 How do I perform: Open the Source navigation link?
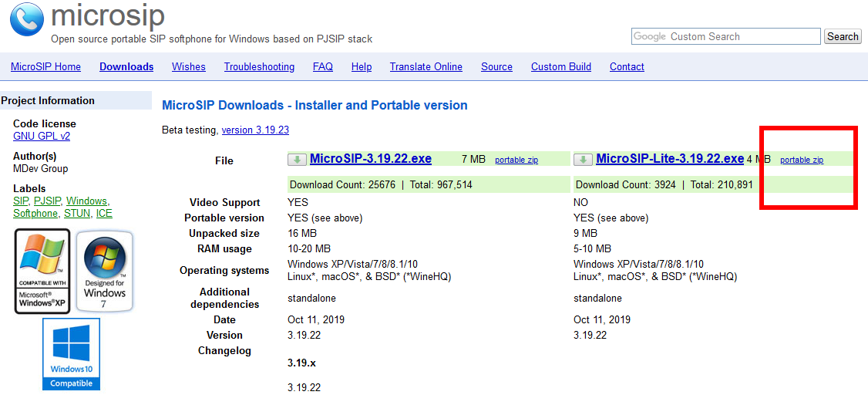496,67
